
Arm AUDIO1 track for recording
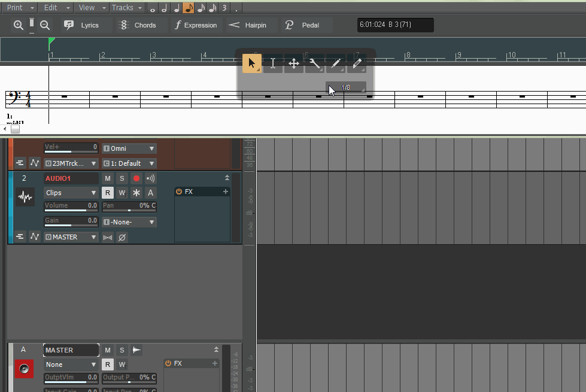click(x=136, y=178)
